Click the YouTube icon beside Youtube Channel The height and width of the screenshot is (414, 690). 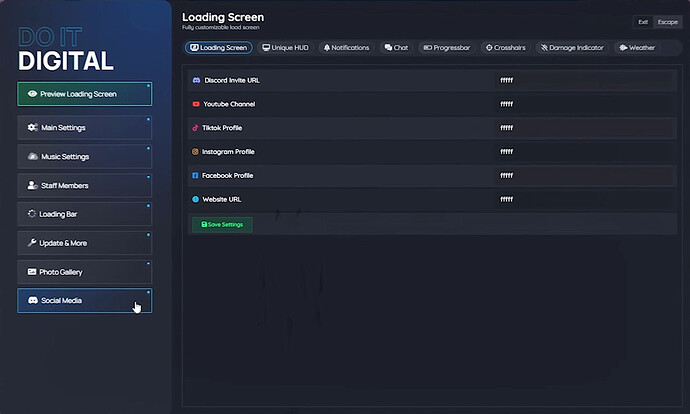coord(196,104)
